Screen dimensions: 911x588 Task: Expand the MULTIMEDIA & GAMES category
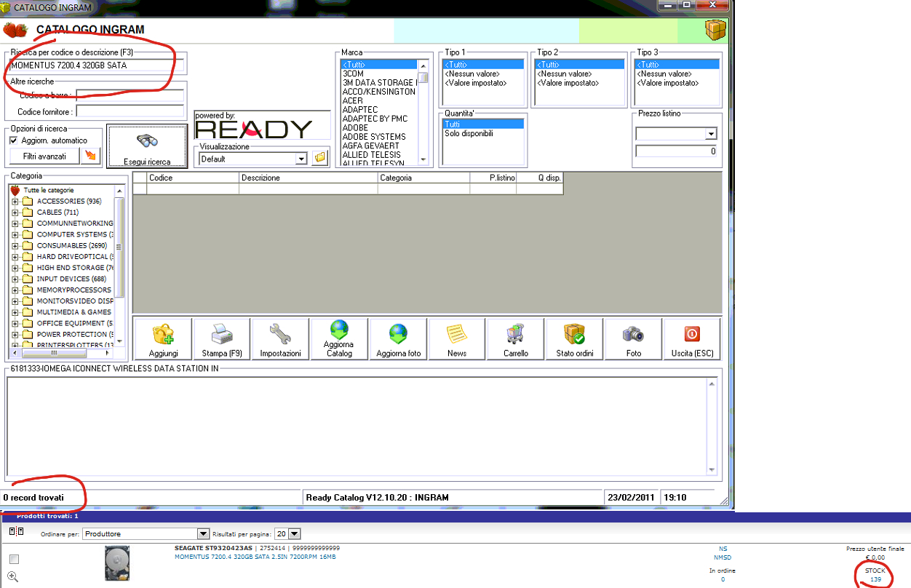15,312
